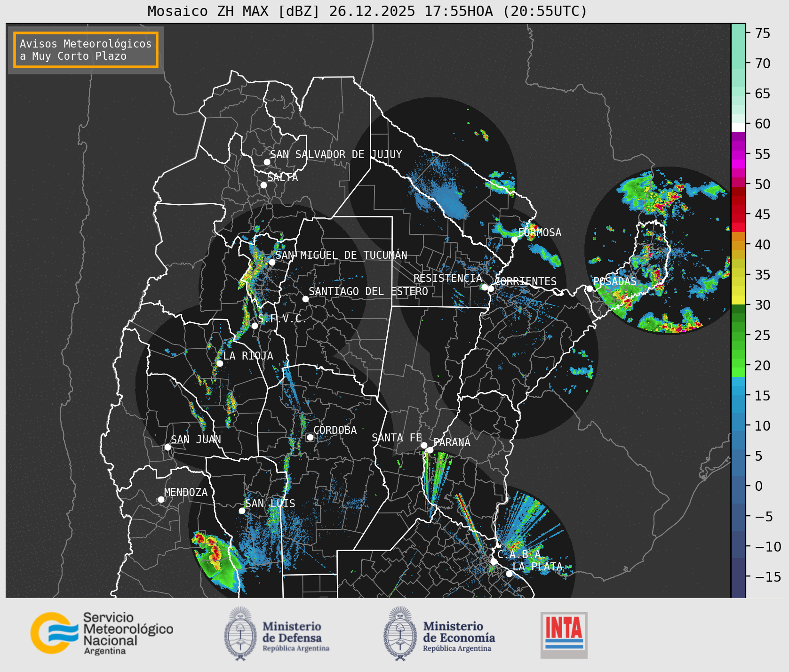
Task: Click the San Miguel de Tucumán marker
Action: click(272, 262)
